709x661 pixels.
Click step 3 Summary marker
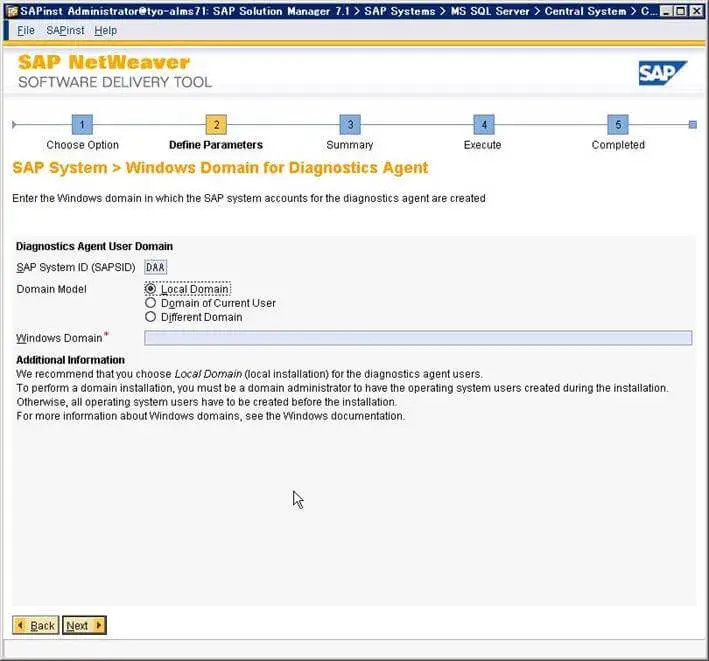(x=350, y=124)
